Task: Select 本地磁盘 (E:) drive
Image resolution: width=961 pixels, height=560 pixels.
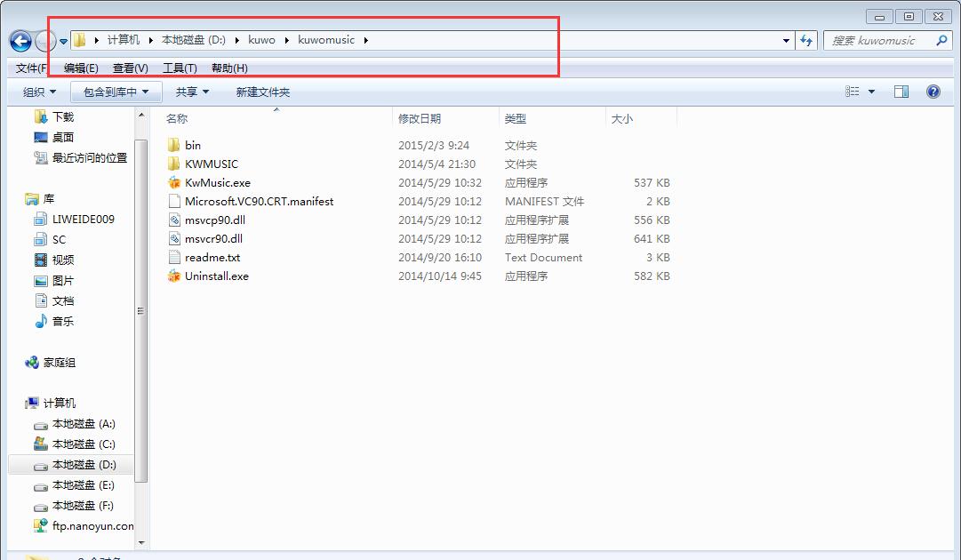Action: (84, 485)
